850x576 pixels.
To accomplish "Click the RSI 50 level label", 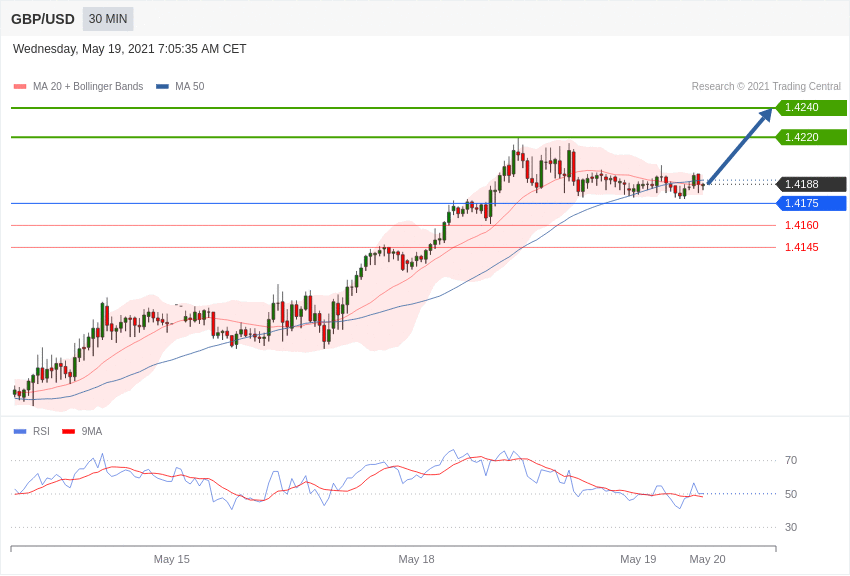I will 791,494.
